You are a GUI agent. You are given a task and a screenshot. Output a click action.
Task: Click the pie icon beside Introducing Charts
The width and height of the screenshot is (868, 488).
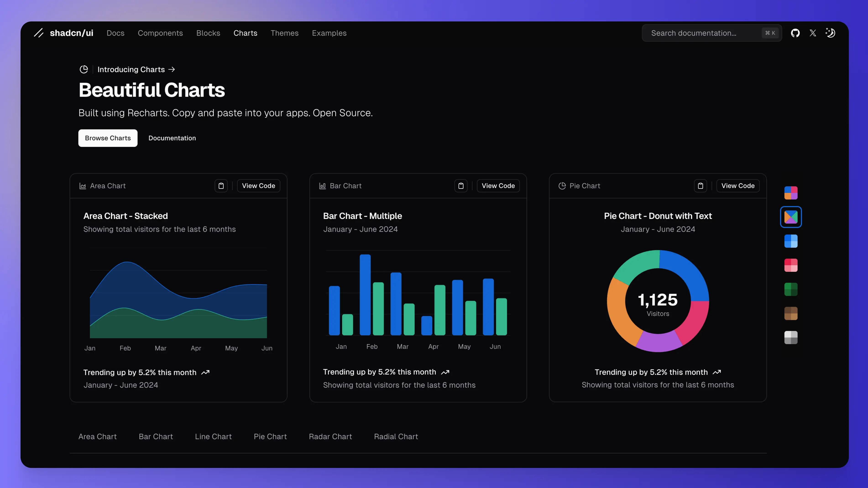(x=84, y=69)
